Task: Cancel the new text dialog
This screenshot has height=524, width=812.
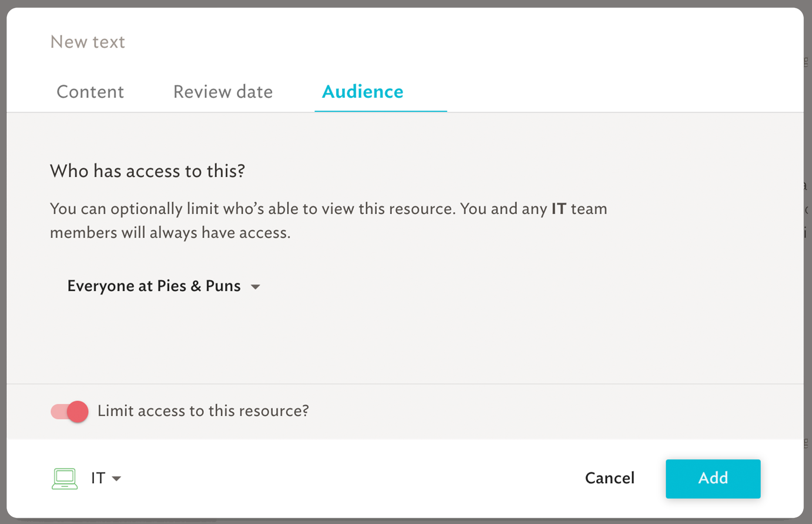Action: tap(610, 478)
